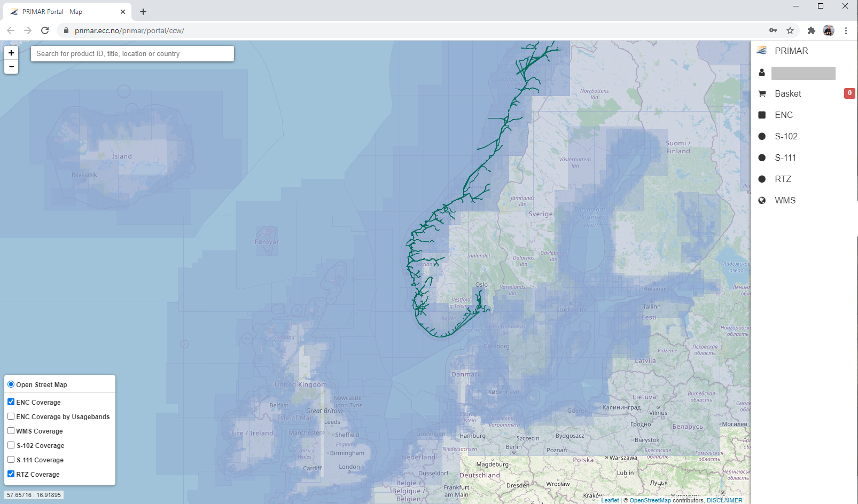Screen dimensions: 858x504
Task: Click the WMS globe icon
Action: pyautogui.click(x=762, y=201)
